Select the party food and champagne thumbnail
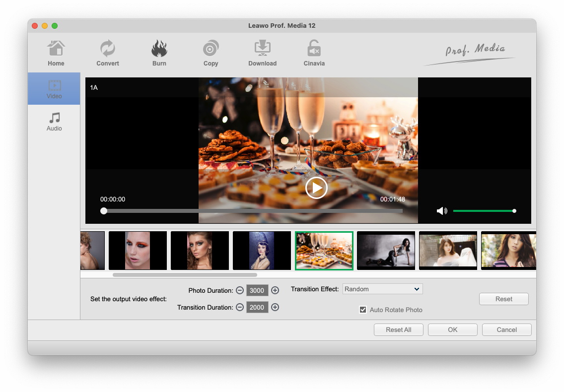This screenshot has height=392, width=564. (x=324, y=250)
